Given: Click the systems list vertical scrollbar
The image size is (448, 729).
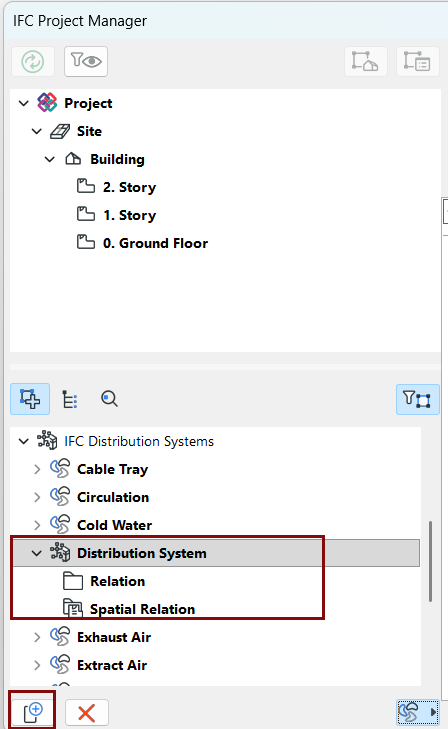Looking at the screenshot, I should [x=430, y=561].
